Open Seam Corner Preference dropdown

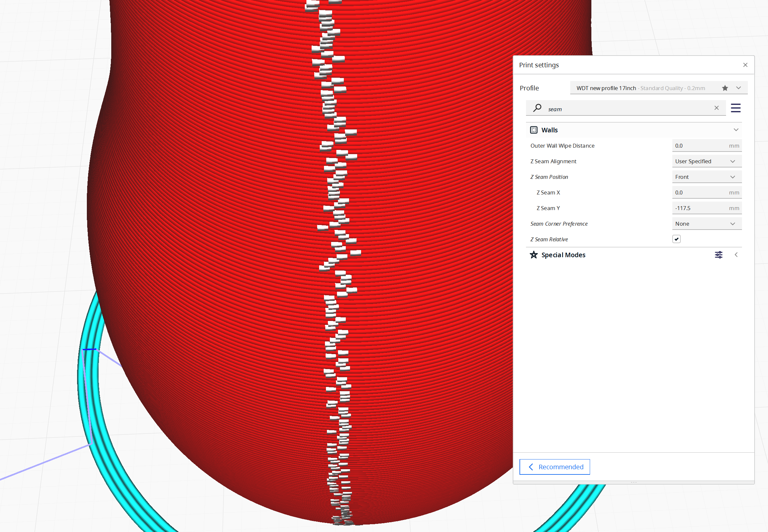pyautogui.click(x=707, y=224)
